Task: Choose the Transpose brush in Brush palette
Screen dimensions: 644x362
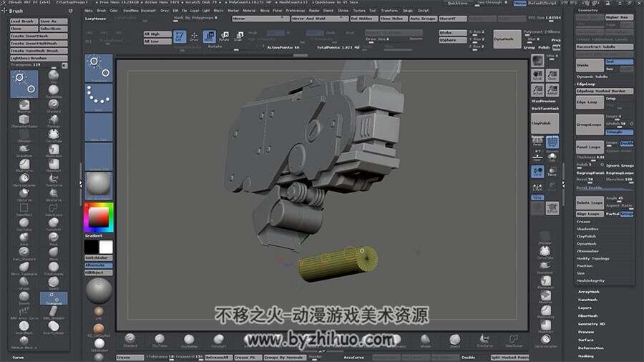Action: [x=54, y=298]
